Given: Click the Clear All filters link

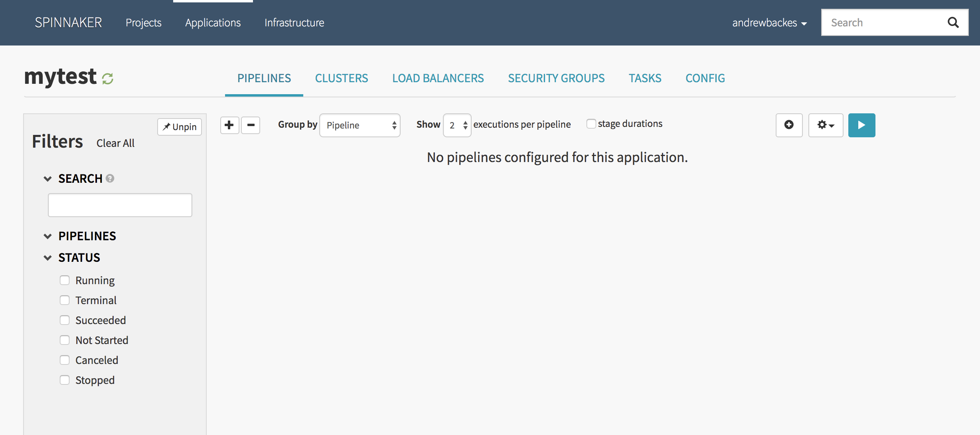Looking at the screenshot, I should click(x=115, y=143).
